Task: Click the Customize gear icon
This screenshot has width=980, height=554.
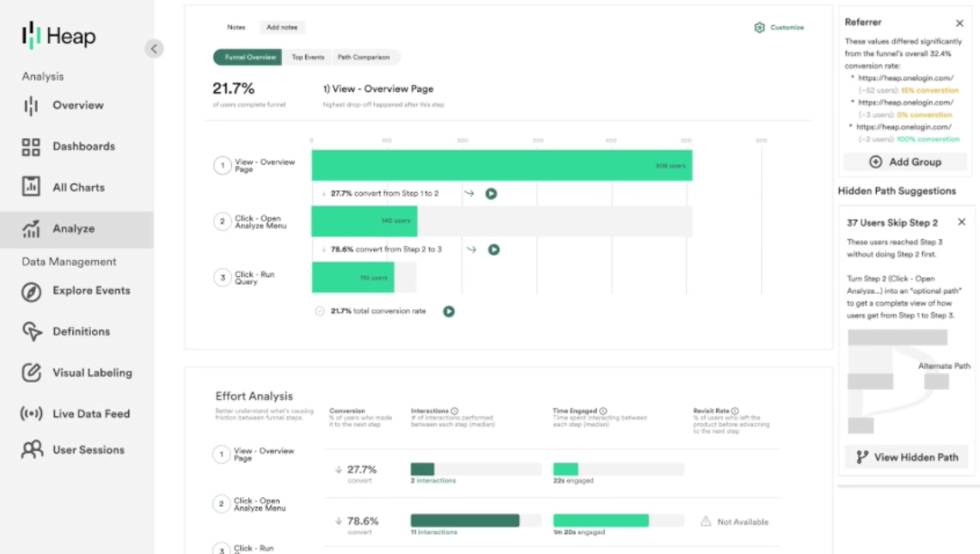Action: coord(759,28)
